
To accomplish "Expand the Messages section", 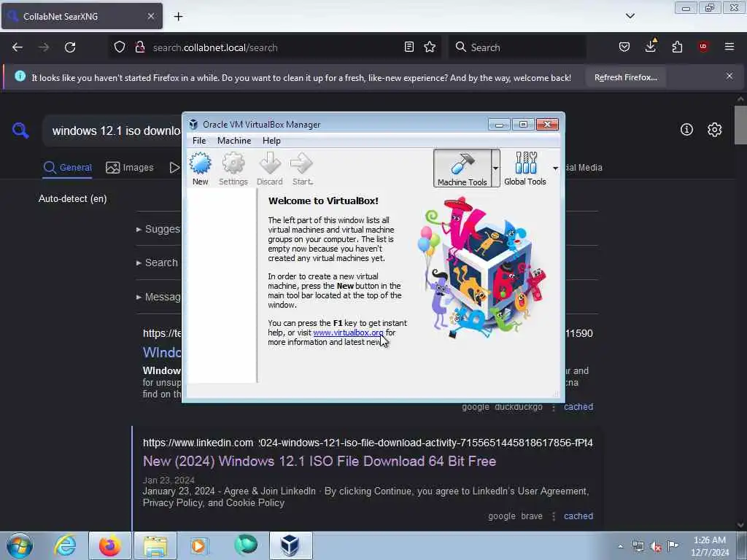I will coord(158,297).
